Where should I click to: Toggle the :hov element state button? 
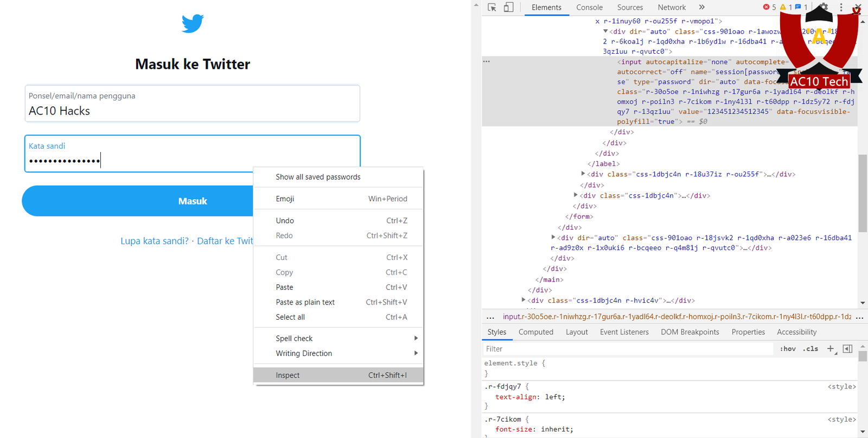(788, 349)
